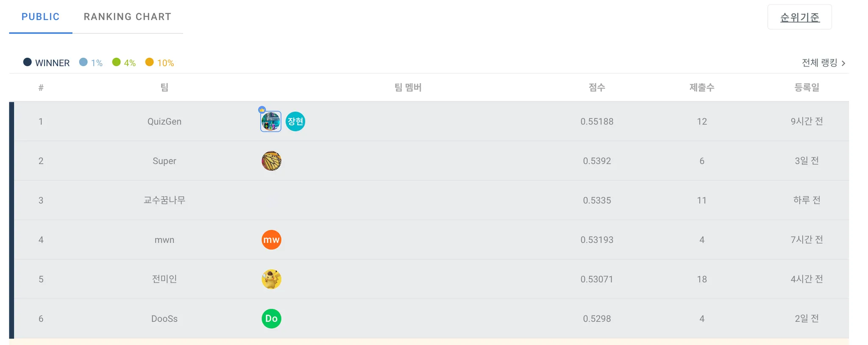This screenshot has height=345, width=868.
Task: Open Super team's butterfly avatar
Action: coord(271,161)
